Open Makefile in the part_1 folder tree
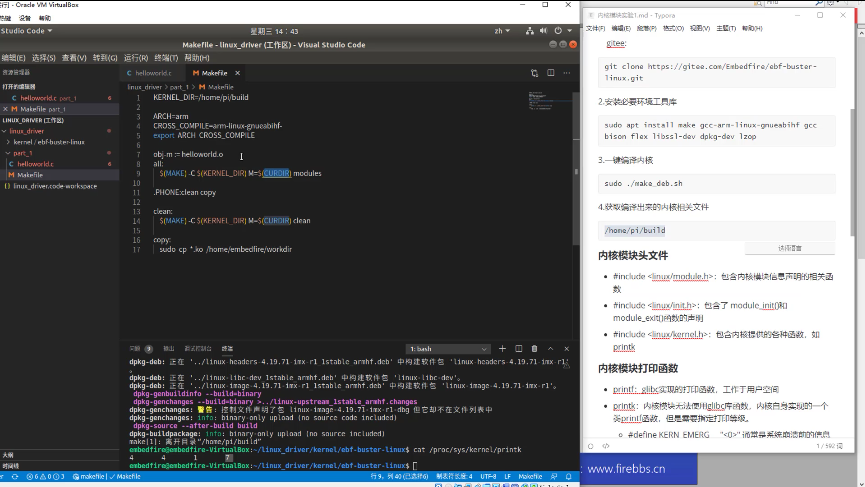 tap(30, 175)
